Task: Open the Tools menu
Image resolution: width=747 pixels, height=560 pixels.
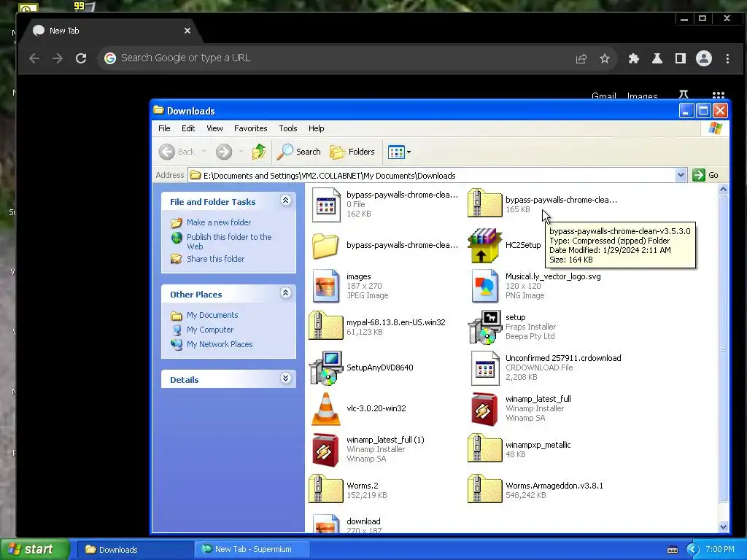Action: pos(287,128)
